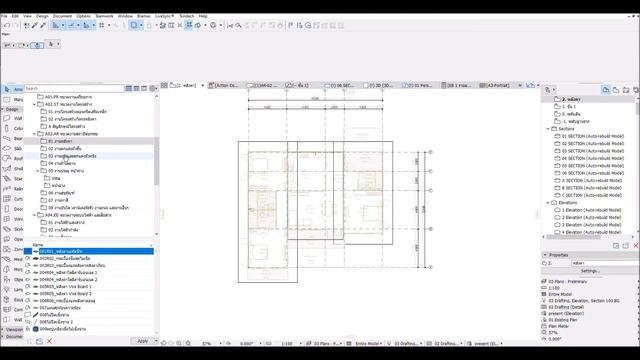This screenshot has width=640, height=360.
Task: Click the Undo icon in the toolbar
Action: 7,25
